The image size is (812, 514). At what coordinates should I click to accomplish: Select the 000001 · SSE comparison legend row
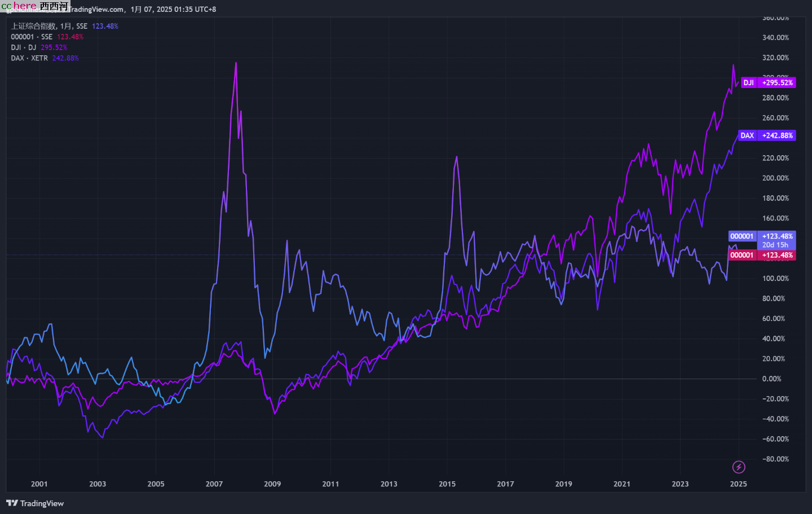coord(47,37)
